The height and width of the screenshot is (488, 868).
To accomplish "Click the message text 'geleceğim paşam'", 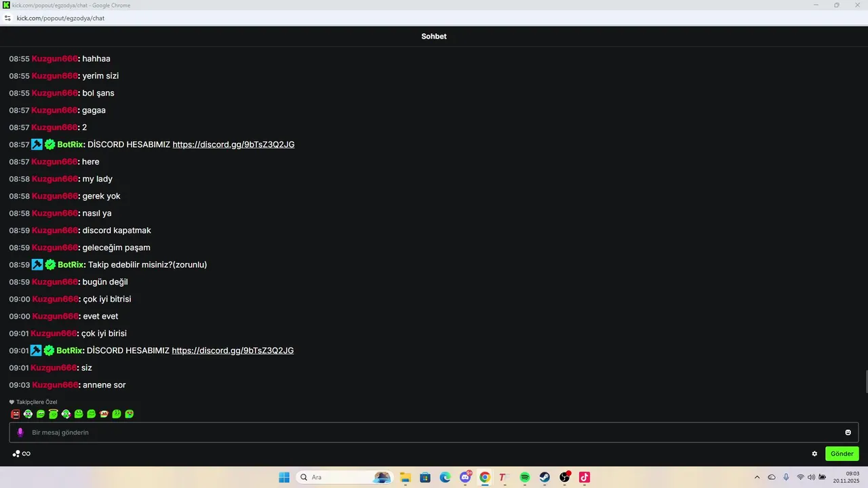I will [116, 247].
